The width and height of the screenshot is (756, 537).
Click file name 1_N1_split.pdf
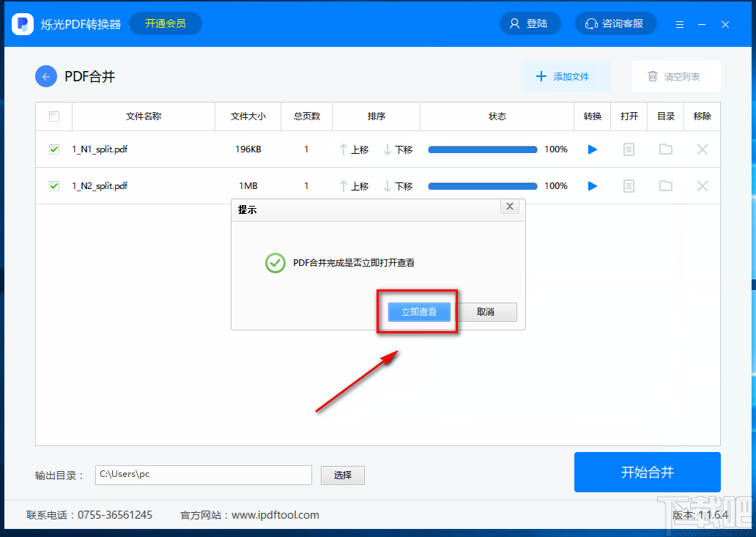[100, 149]
